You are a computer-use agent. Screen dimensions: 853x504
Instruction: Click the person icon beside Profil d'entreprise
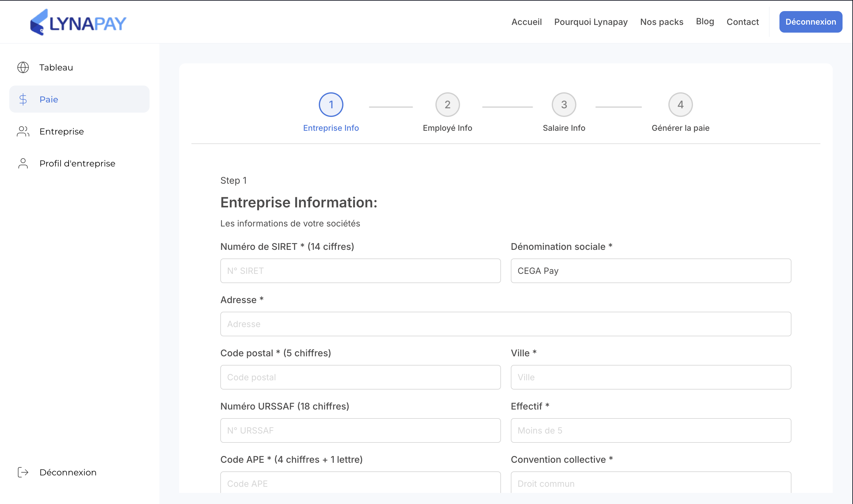click(23, 163)
